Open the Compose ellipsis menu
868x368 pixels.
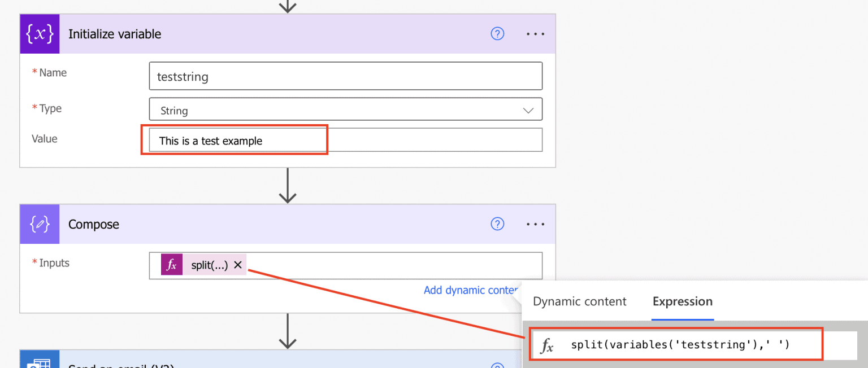(x=535, y=224)
